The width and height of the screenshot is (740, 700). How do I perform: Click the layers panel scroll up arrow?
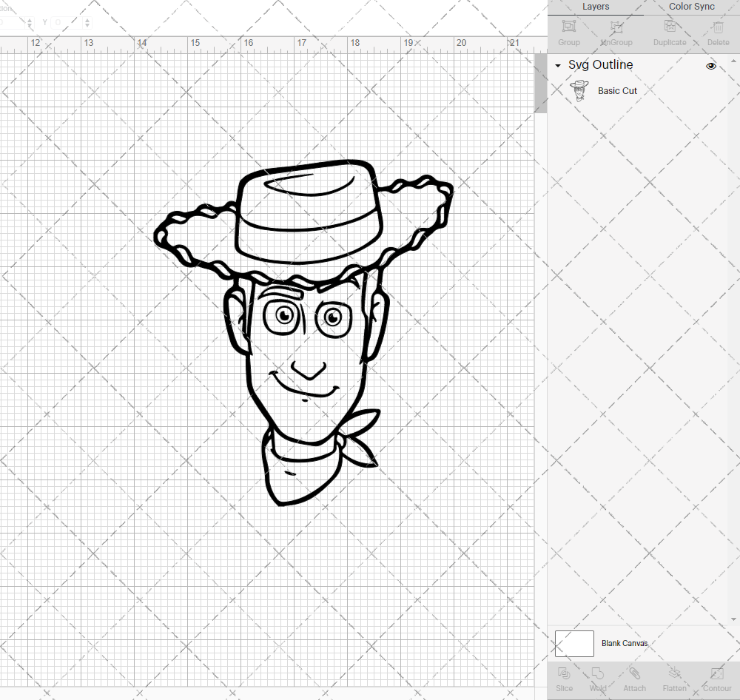pos(733,61)
